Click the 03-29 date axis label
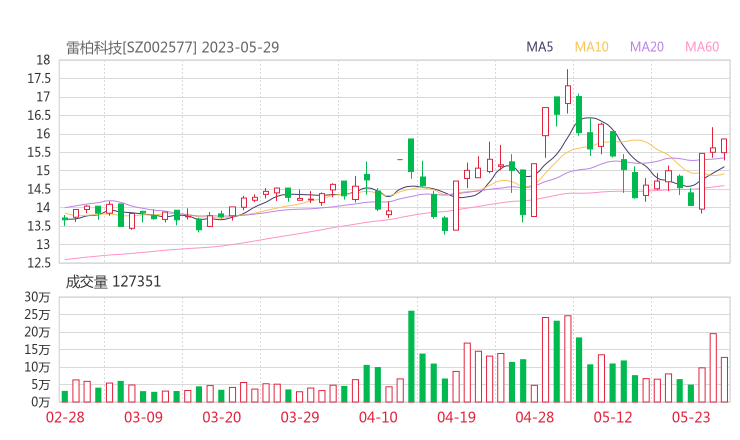The height and width of the screenshot is (440, 740). 300,417
